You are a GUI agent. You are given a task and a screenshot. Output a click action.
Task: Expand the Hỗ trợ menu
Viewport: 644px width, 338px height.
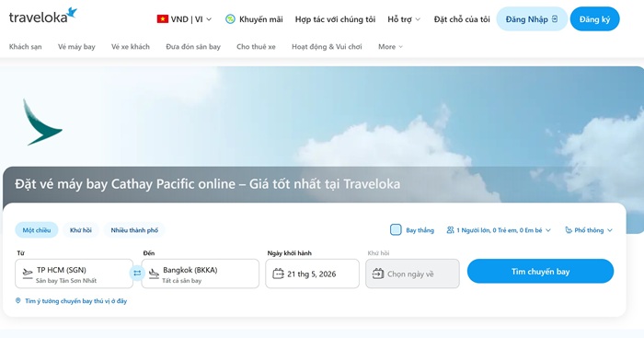coord(404,19)
